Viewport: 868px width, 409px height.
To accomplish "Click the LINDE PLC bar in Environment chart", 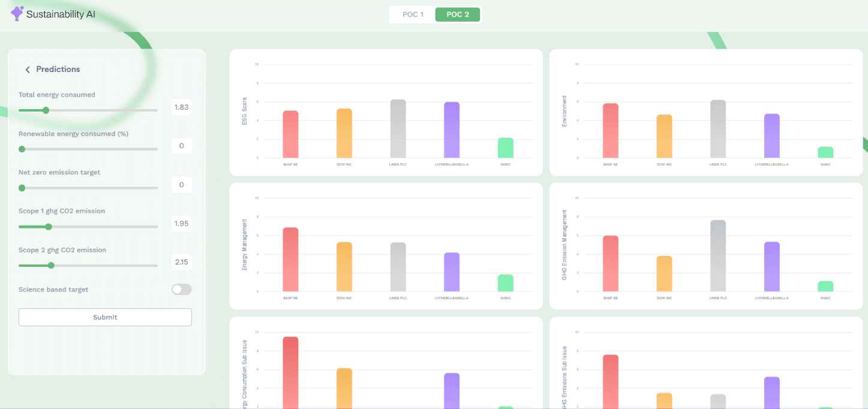I will point(718,129).
